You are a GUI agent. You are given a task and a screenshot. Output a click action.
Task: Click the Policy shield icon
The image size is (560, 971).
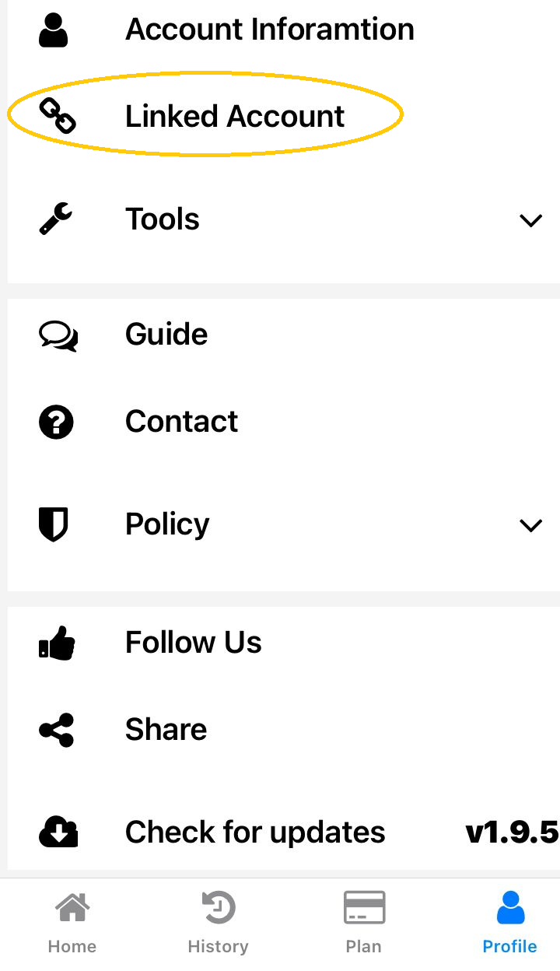click(x=54, y=524)
